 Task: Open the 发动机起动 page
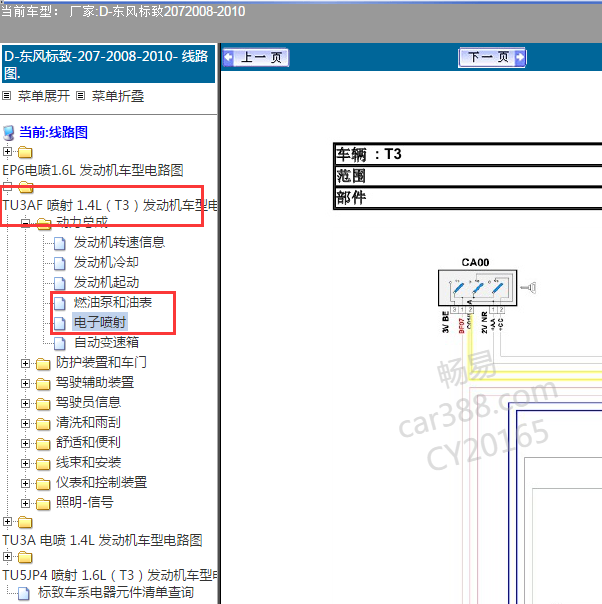[x=106, y=282]
